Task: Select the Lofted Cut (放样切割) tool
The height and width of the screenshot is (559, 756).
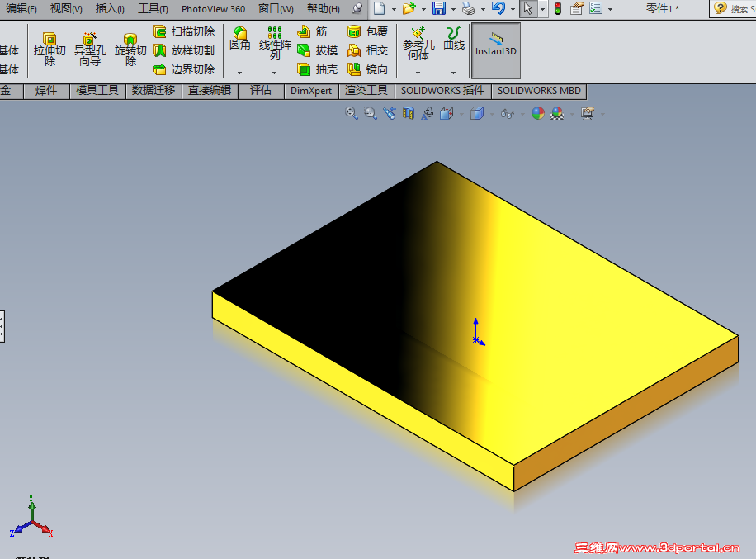Action: pos(184,50)
